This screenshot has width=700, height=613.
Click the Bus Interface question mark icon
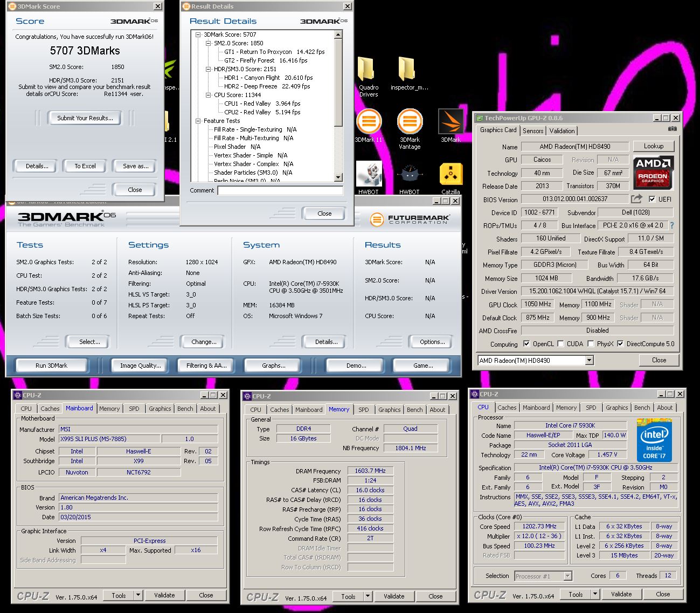tap(672, 225)
